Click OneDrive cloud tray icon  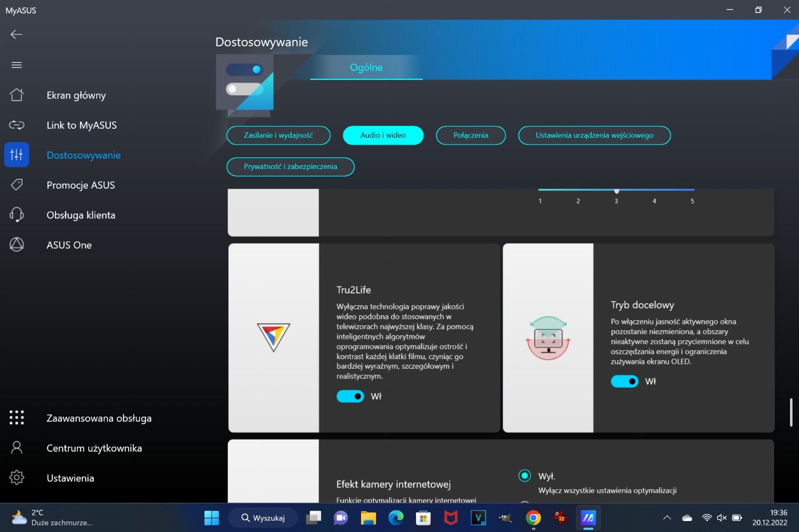pos(687,518)
